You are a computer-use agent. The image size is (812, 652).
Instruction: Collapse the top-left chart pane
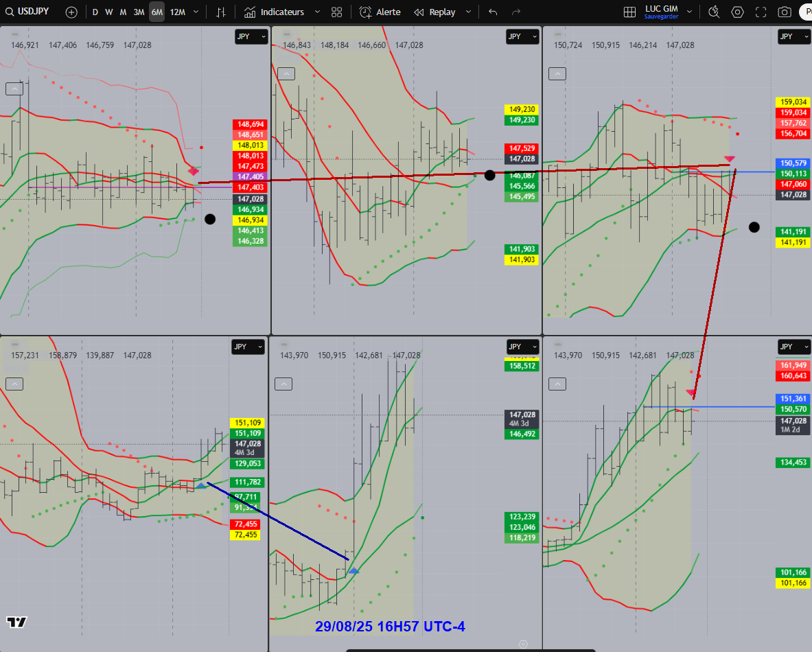pos(14,89)
